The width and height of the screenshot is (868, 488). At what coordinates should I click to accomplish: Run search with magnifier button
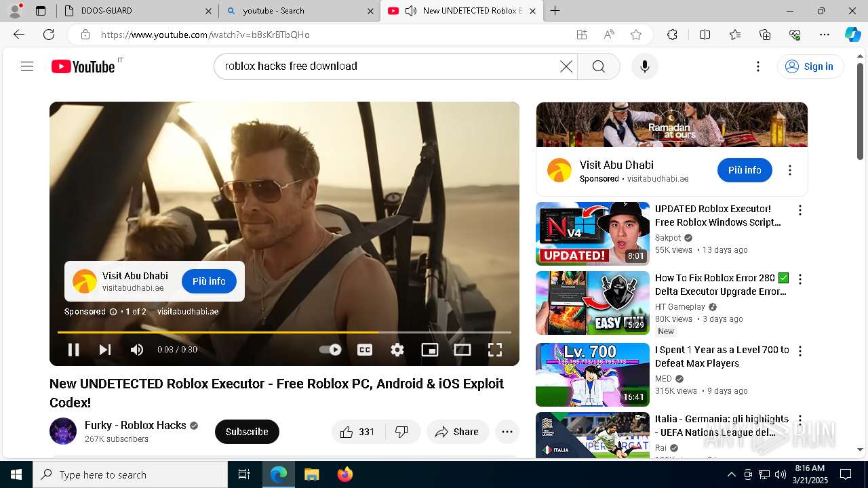pyautogui.click(x=598, y=66)
